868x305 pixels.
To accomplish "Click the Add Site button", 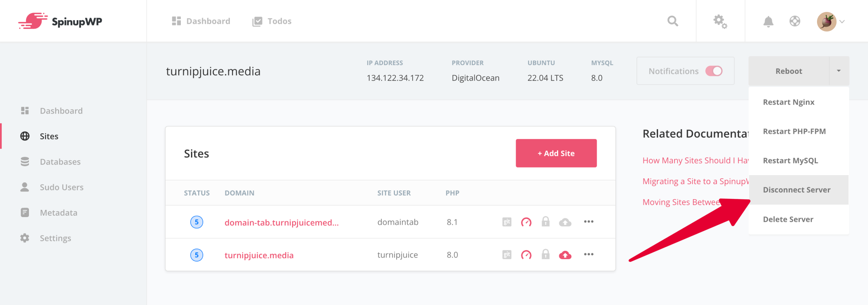I will pos(556,153).
